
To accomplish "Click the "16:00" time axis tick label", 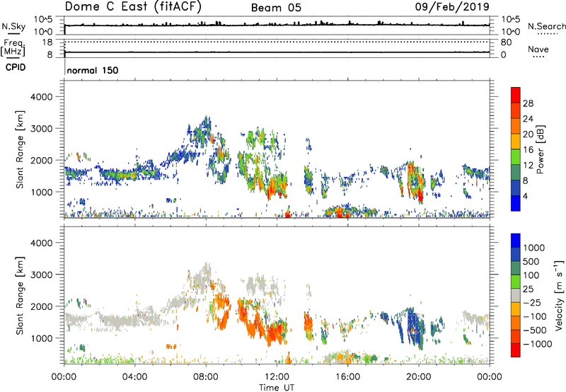I will [347, 377].
